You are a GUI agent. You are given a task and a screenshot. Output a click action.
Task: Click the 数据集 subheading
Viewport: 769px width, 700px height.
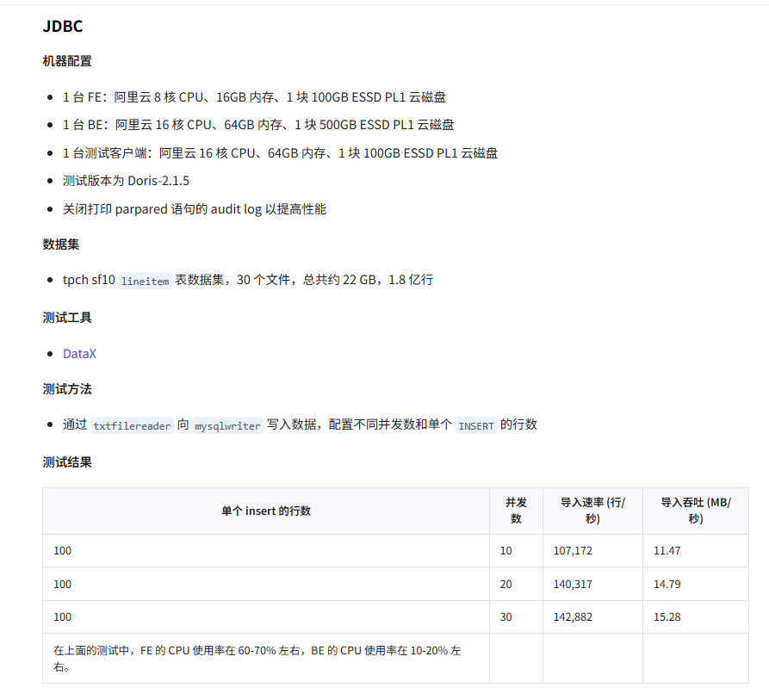click(x=61, y=245)
